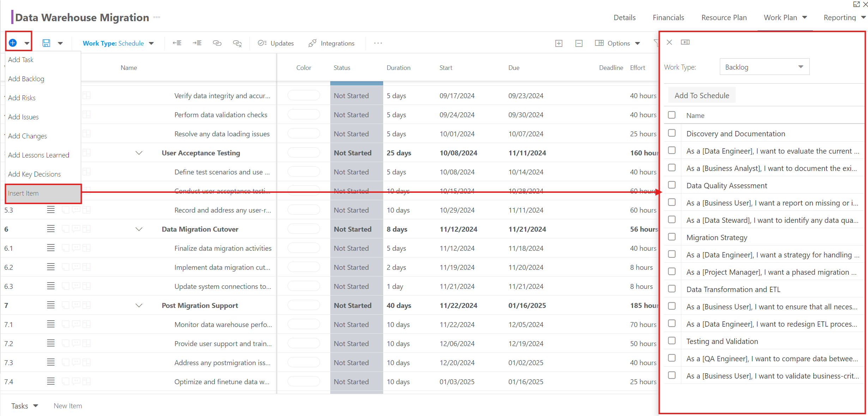Click the expand all plus-box icon
The height and width of the screenshot is (416, 868).
pyautogui.click(x=559, y=43)
